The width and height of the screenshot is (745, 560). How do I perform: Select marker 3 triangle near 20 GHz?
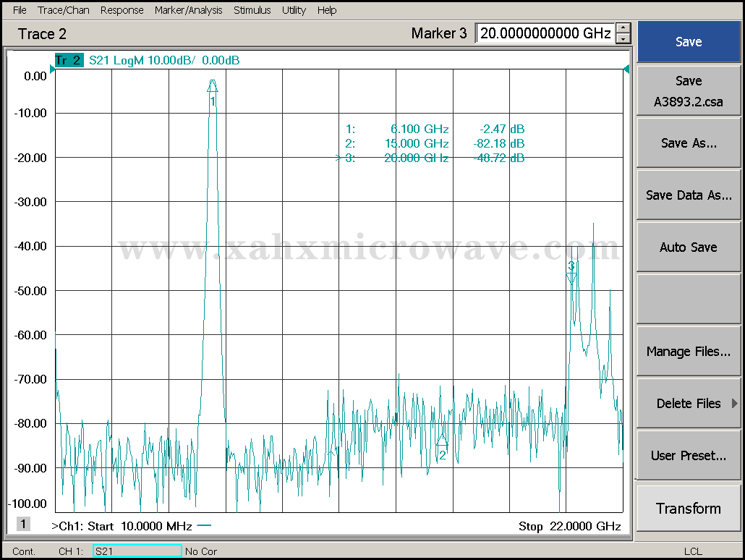[571, 277]
